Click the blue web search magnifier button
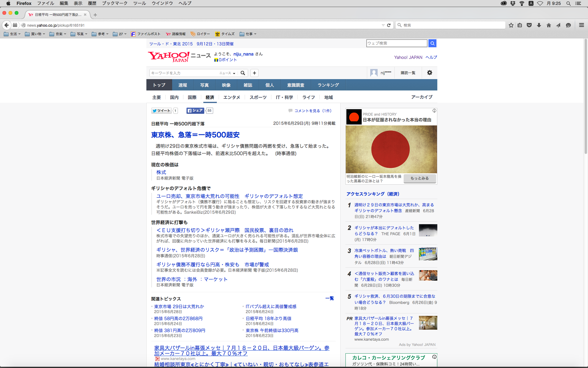This screenshot has height=368, width=588. pyautogui.click(x=432, y=43)
